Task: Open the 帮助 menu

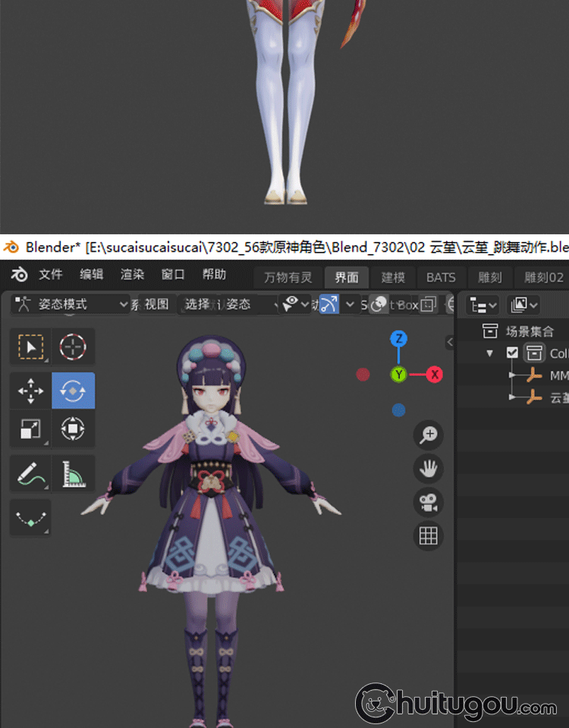Action: (x=214, y=275)
